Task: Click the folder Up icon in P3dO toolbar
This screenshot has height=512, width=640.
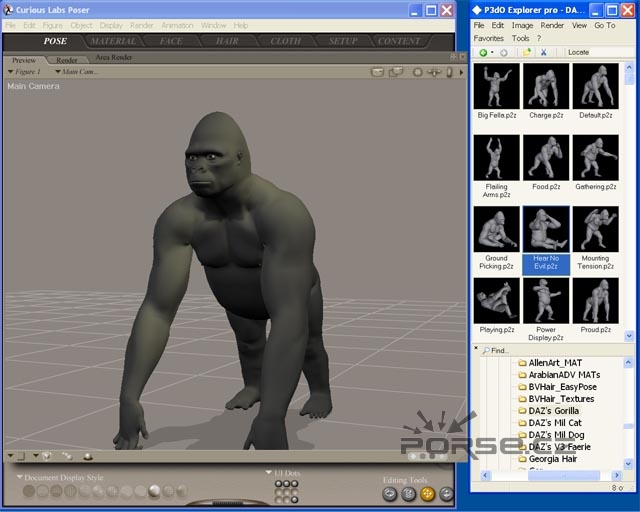Action: point(526,52)
